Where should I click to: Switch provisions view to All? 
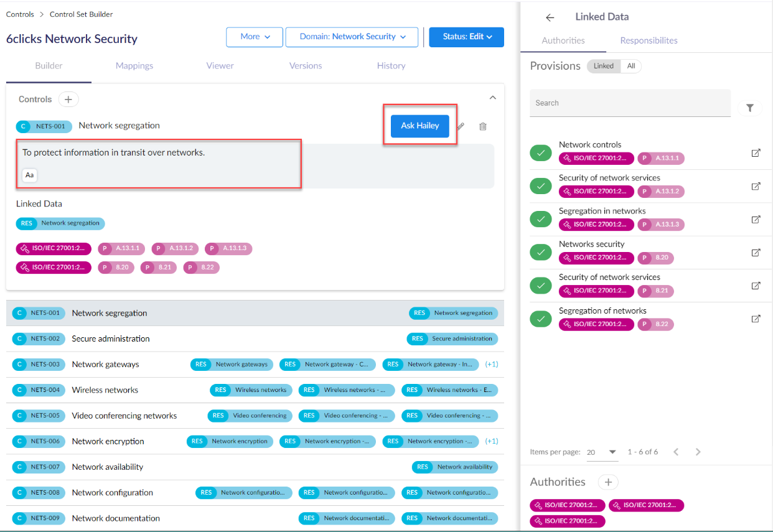(630, 66)
